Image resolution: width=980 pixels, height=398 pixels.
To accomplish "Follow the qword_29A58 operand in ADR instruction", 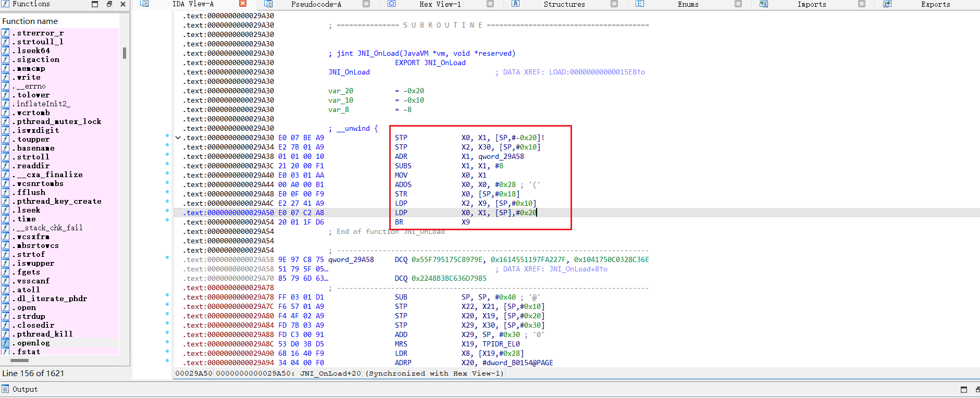I will click(501, 156).
